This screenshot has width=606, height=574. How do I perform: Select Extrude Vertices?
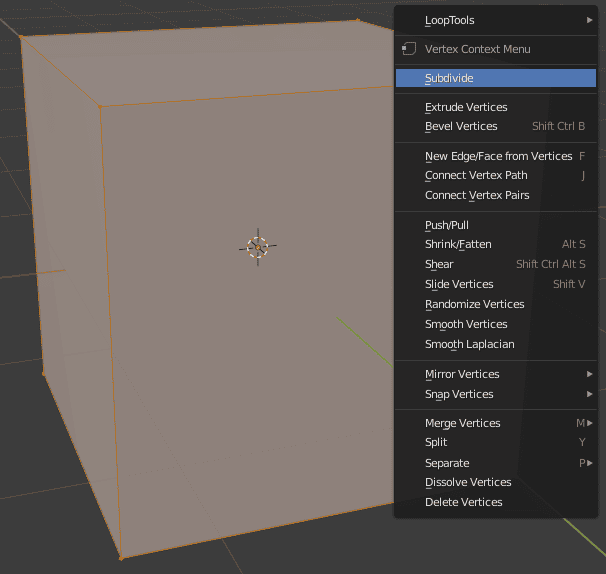tap(496, 107)
